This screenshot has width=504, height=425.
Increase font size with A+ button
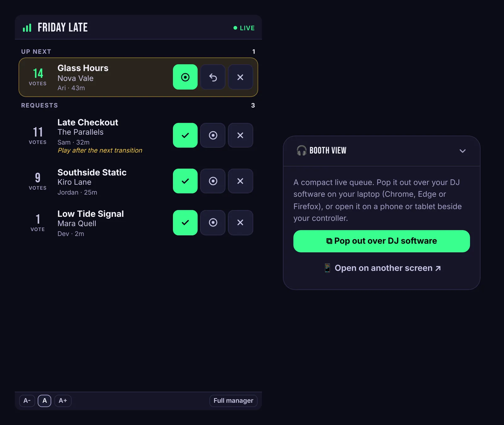tap(63, 401)
